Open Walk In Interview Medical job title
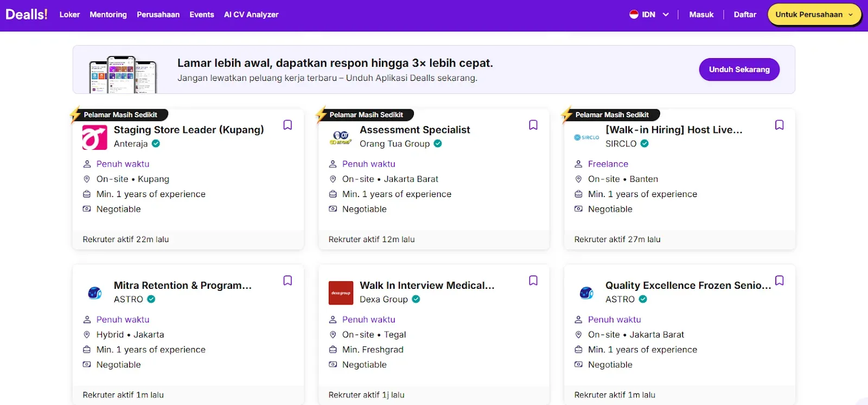This screenshot has height=405, width=868. click(427, 286)
